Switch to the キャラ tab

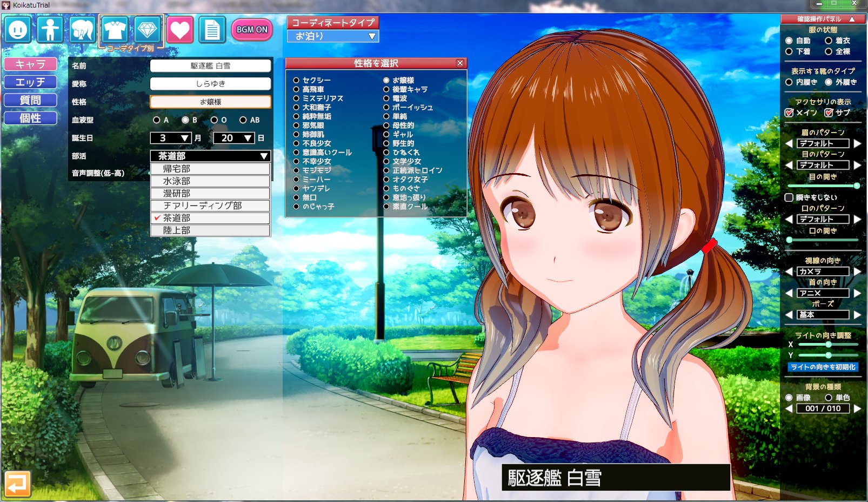click(x=31, y=64)
